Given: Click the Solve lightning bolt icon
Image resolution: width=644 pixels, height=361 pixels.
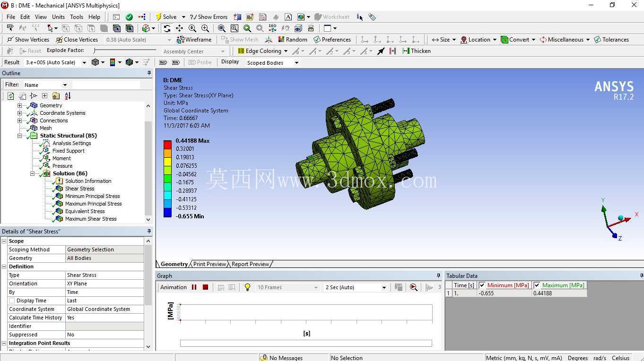Looking at the screenshot, I should click(x=159, y=17).
